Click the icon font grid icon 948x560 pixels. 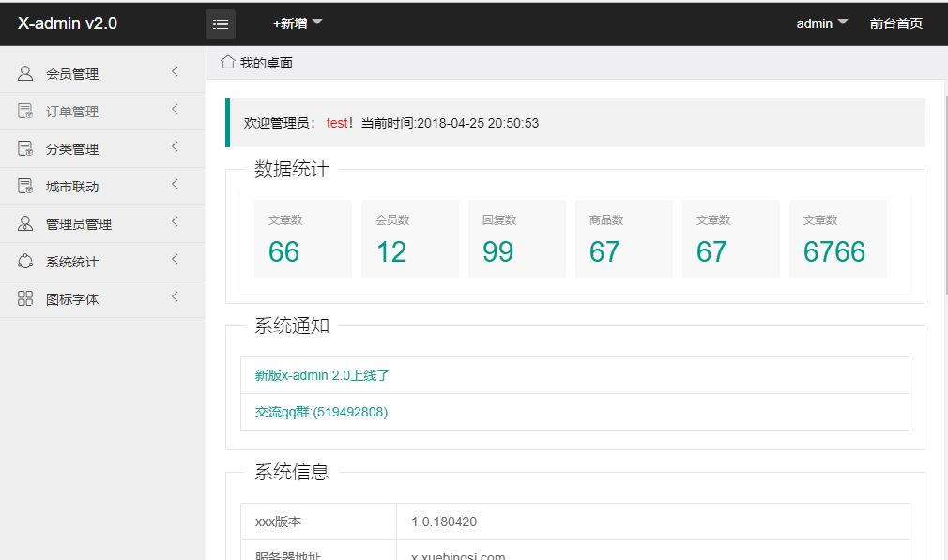click(25, 298)
